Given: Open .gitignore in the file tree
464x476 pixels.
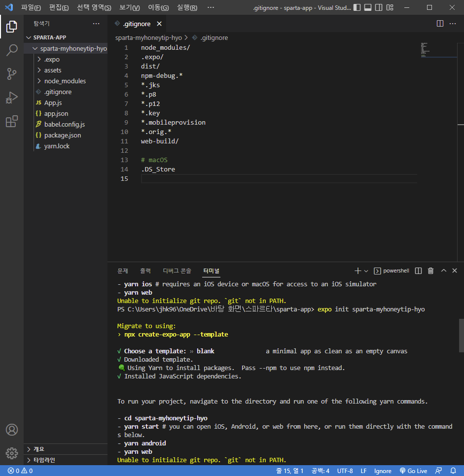Looking at the screenshot, I should (x=66, y=92).
